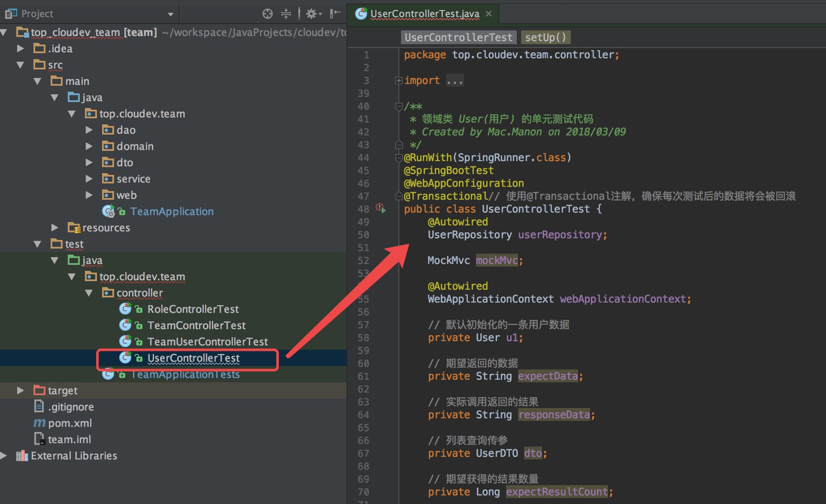Click the pom.xml Maven file icon
Image resolution: width=826 pixels, height=504 pixels.
point(39,423)
